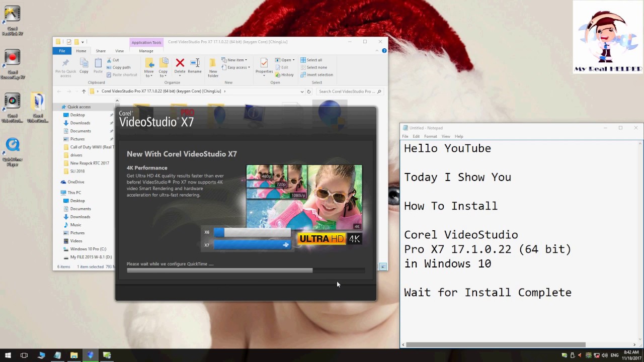The image size is (644, 362).
Task: Expand the New item dropdown
Action: (x=233, y=60)
